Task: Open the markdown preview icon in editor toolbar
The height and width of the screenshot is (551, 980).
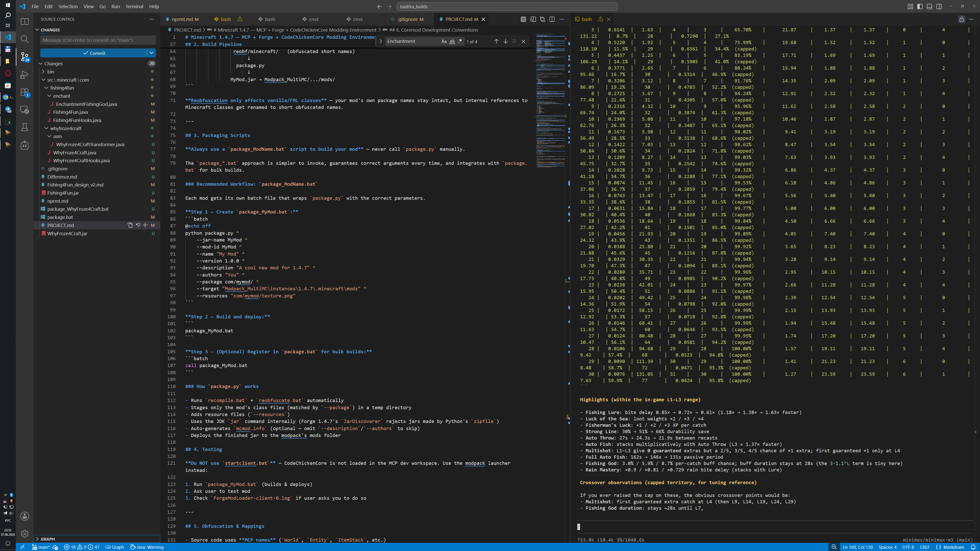Action: [523, 19]
